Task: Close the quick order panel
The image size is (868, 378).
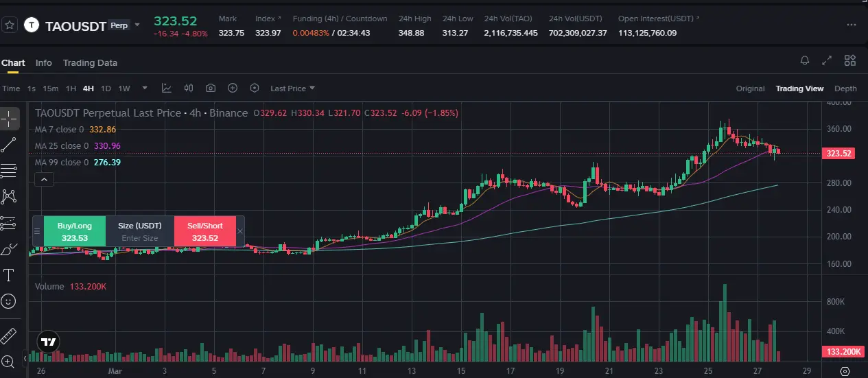Action: point(240,231)
